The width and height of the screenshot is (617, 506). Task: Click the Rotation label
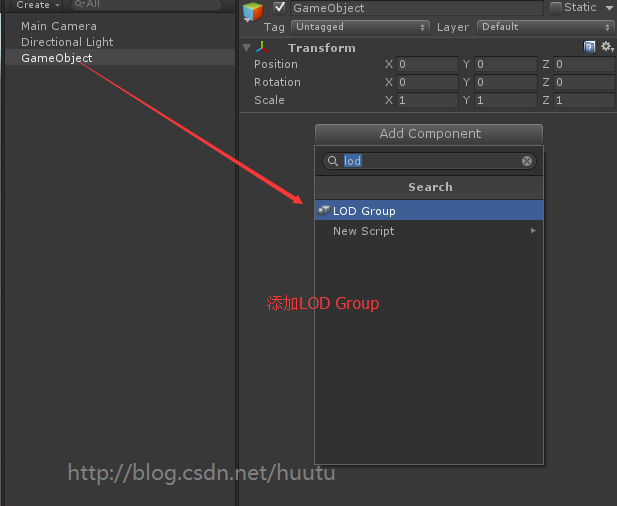point(277,82)
